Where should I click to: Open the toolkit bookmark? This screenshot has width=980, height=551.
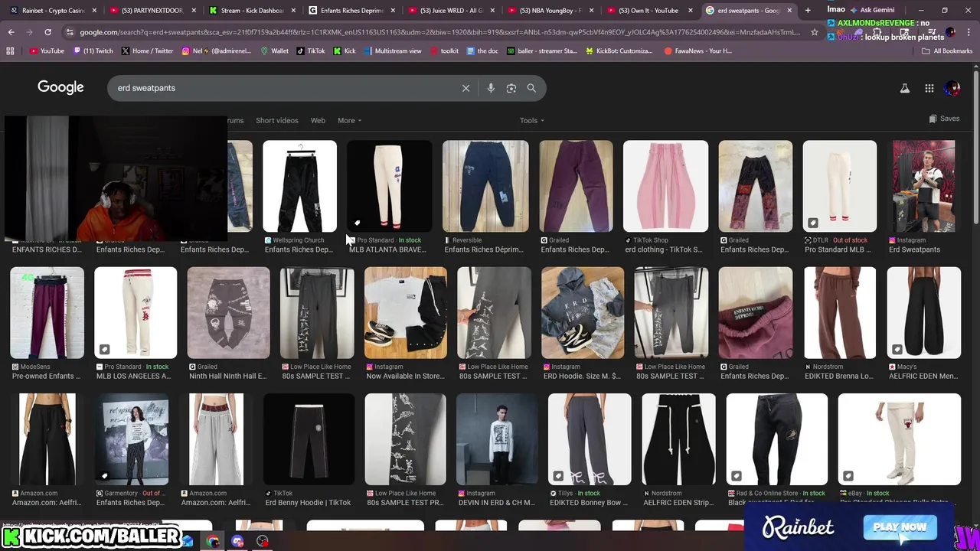click(x=443, y=51)
